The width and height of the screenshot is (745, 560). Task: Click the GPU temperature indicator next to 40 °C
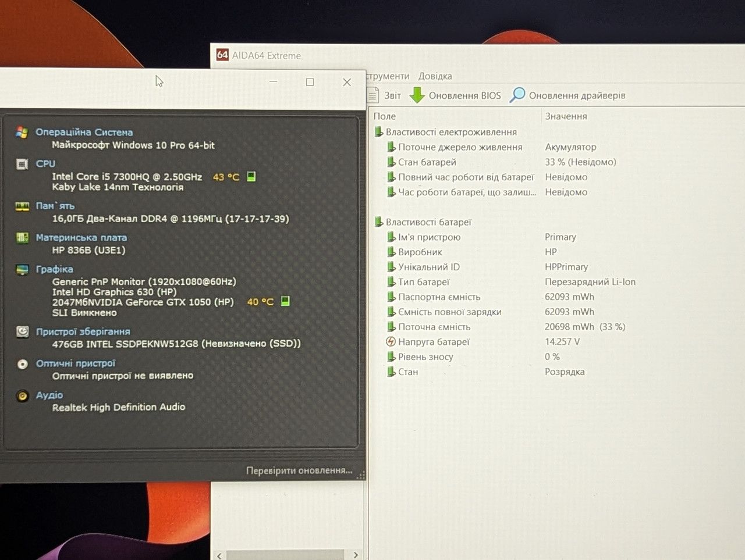[x=285, y=301]
